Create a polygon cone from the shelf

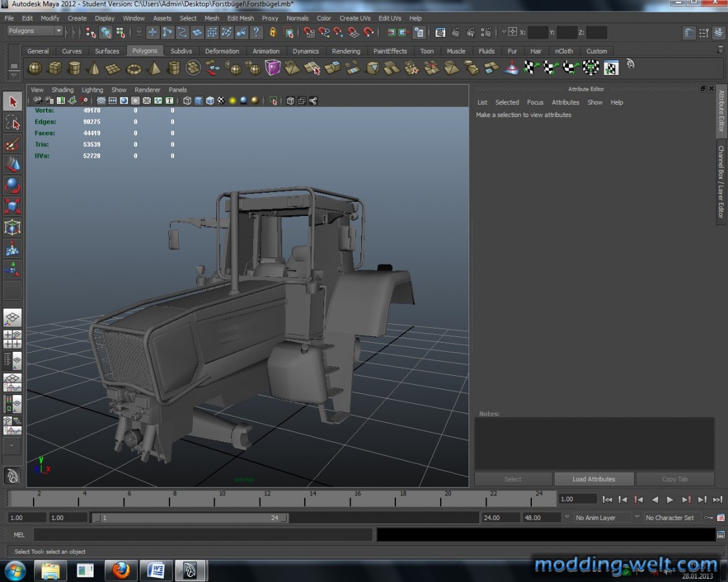click(94, 69)
